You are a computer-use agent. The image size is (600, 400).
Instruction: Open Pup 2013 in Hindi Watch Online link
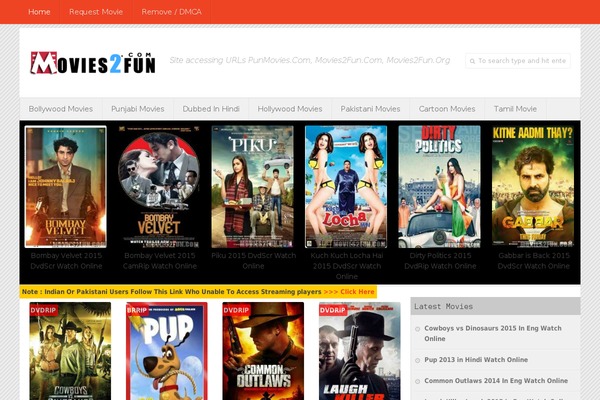476,360
